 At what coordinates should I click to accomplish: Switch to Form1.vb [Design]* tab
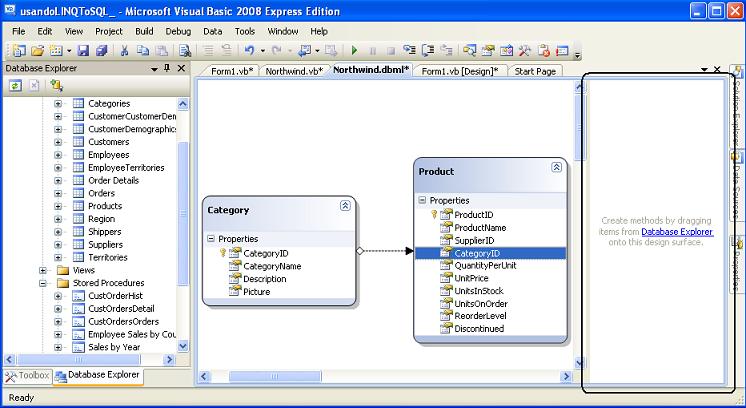(x=460, y=71)
